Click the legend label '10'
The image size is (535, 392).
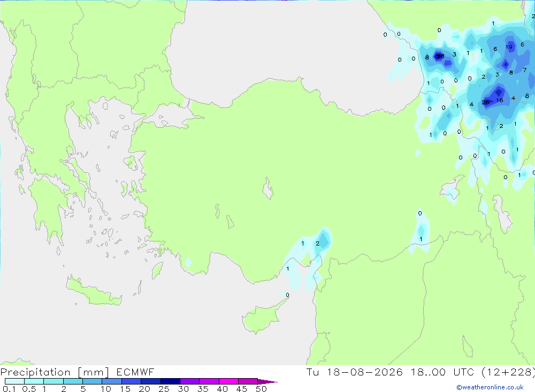point(106,389)
